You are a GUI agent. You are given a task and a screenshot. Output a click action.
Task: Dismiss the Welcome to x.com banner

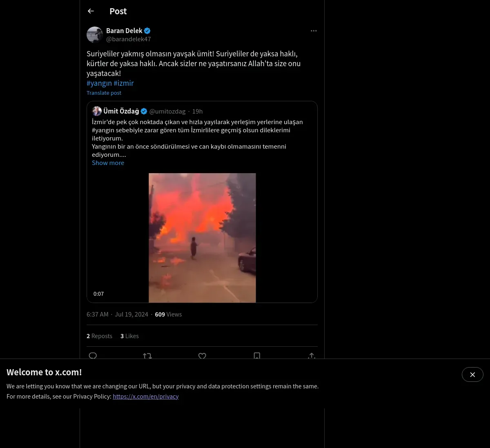tap(472, 374)
